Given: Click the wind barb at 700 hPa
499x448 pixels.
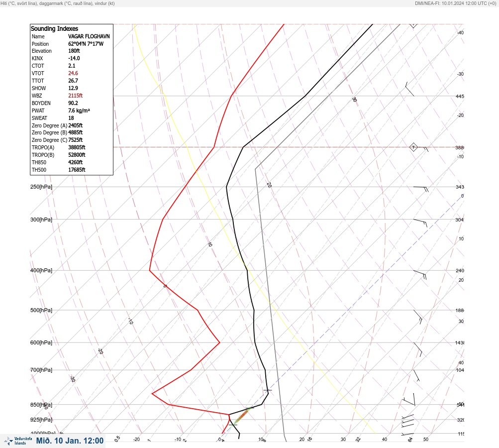Looking at the screenshot, I should pos(416,375).
